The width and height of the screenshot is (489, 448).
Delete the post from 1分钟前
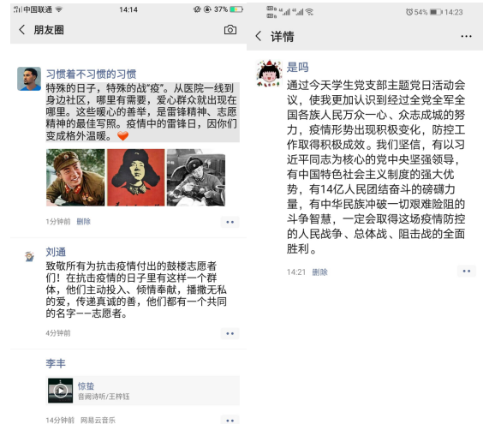[x=84, y=222]
